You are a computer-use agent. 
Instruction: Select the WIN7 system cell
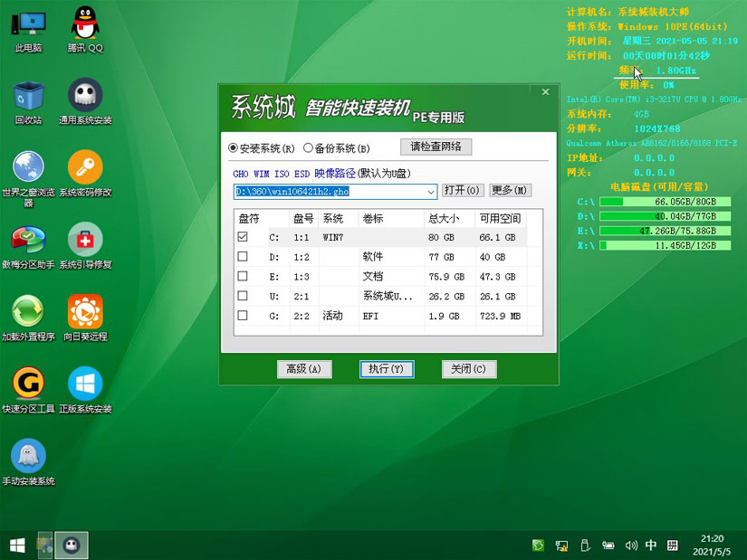(333, 237)
